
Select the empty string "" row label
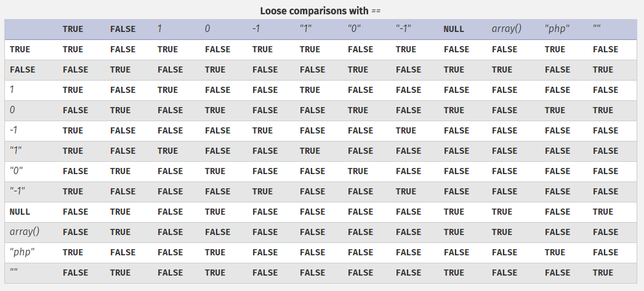pos(14,273)
